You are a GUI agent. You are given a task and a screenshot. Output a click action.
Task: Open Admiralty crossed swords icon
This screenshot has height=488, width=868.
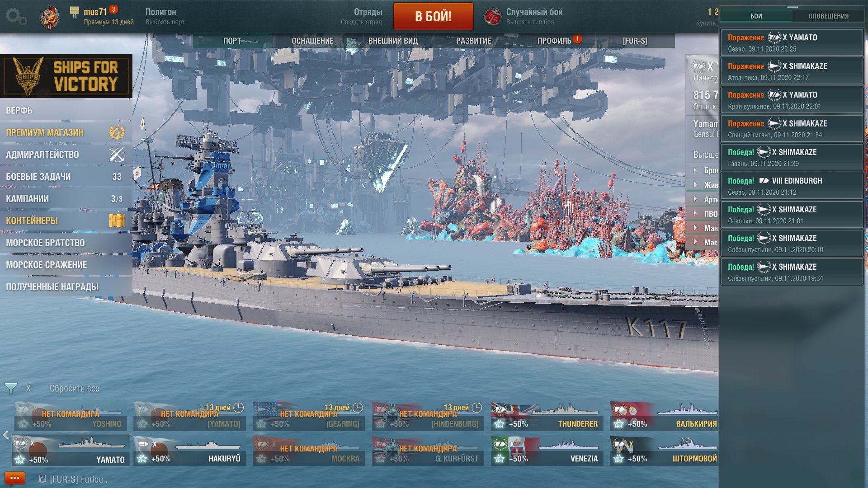(117, 154)
